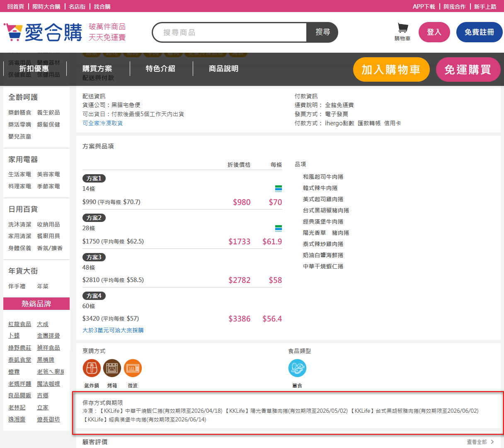Viewport: 504px width, 448px height.
Task: Open 全齡呵護 category heading
Action: click(23, 97)
